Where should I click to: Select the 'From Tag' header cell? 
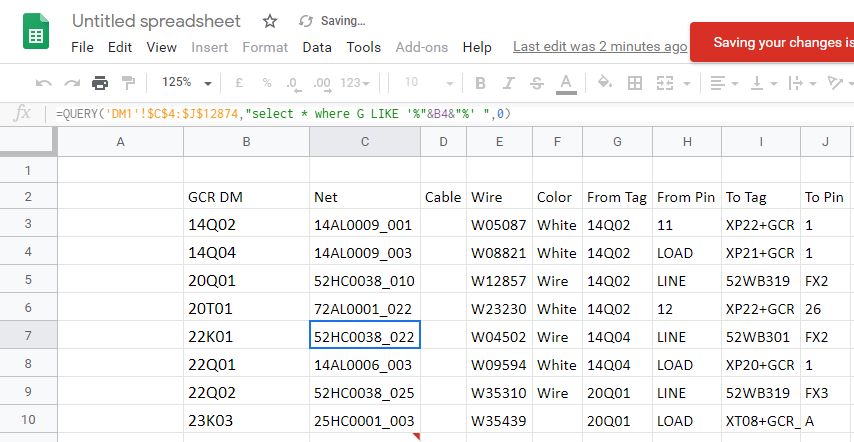coord(617,197)
